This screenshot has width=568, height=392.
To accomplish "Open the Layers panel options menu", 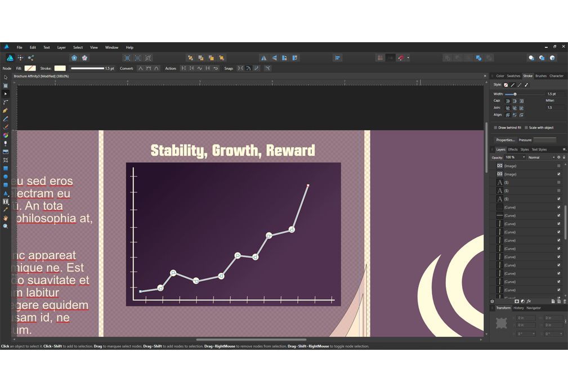I will 564,150.
